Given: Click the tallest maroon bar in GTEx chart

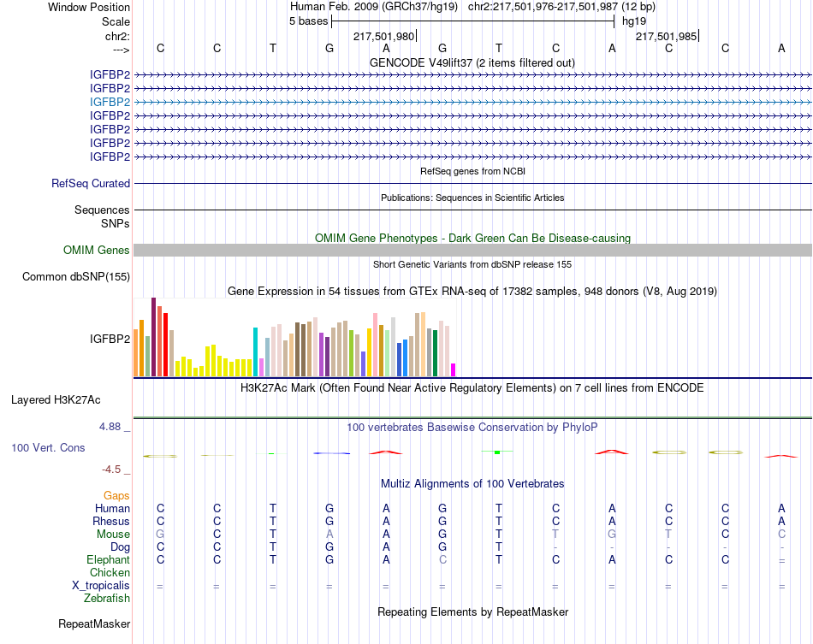Looking at the screenshot, I should tap(153, 337).
